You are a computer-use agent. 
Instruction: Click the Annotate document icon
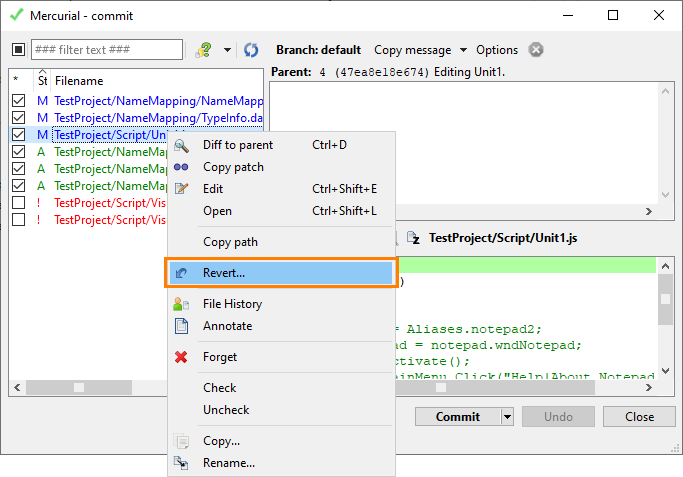tap(181, 326)
